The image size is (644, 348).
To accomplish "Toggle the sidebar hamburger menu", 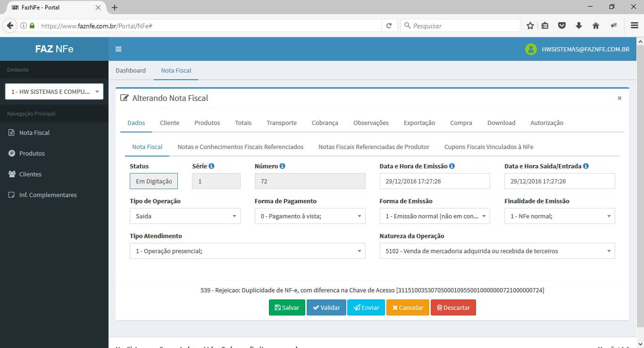I will tap(118, 49).
